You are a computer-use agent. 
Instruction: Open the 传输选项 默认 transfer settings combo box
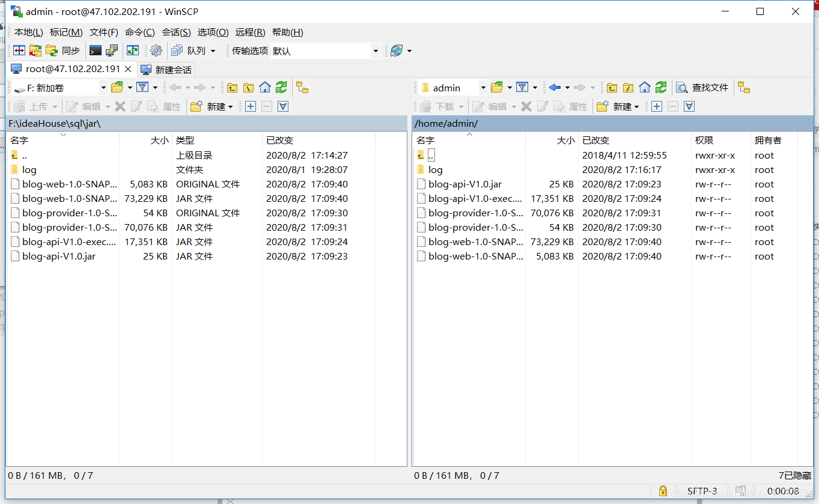326,51
